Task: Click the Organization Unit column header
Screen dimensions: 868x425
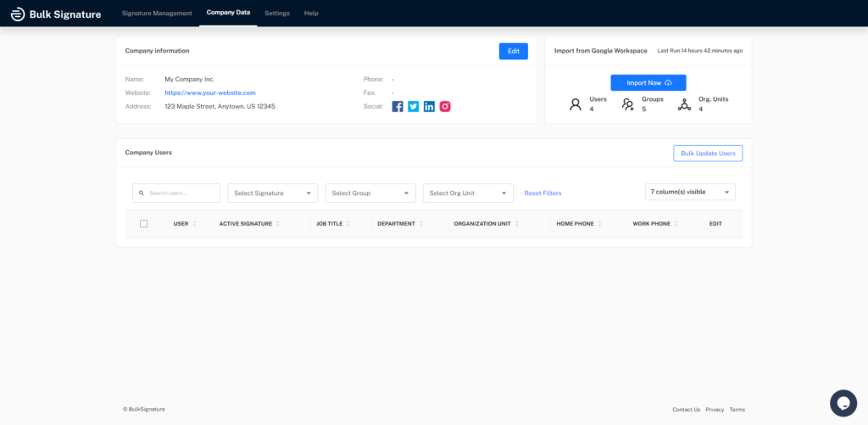Action: [x=482, y=224]
